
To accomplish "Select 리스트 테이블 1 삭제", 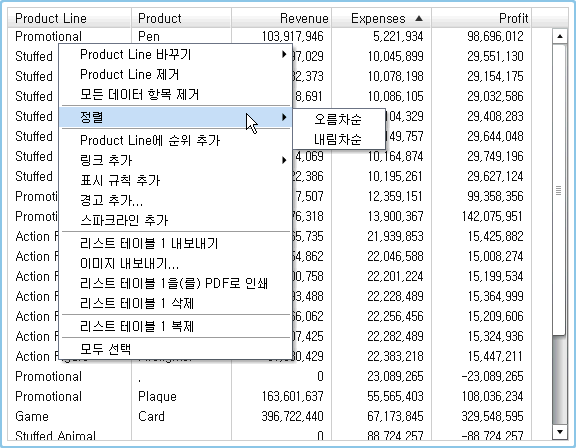I will [176, 303].
